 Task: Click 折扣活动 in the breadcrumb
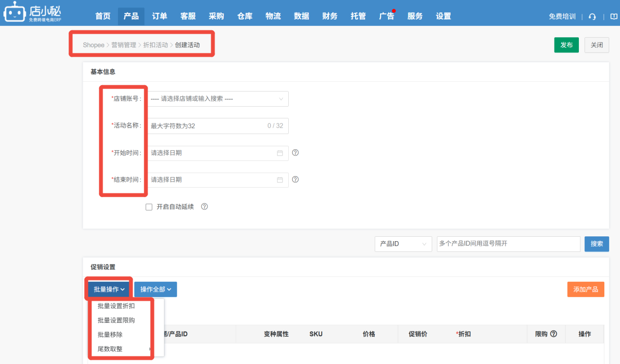tap(156, 45)
